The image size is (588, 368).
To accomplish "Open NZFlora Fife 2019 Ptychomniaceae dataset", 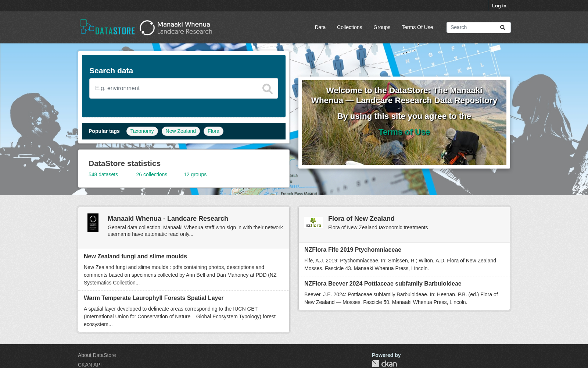I will pos(353,250).
